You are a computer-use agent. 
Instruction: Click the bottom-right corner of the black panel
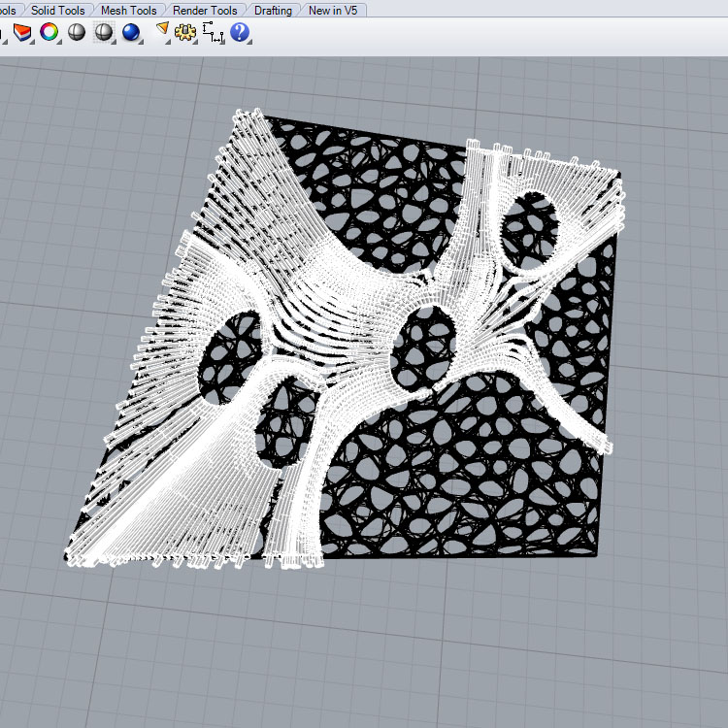[x=593, y=554]
